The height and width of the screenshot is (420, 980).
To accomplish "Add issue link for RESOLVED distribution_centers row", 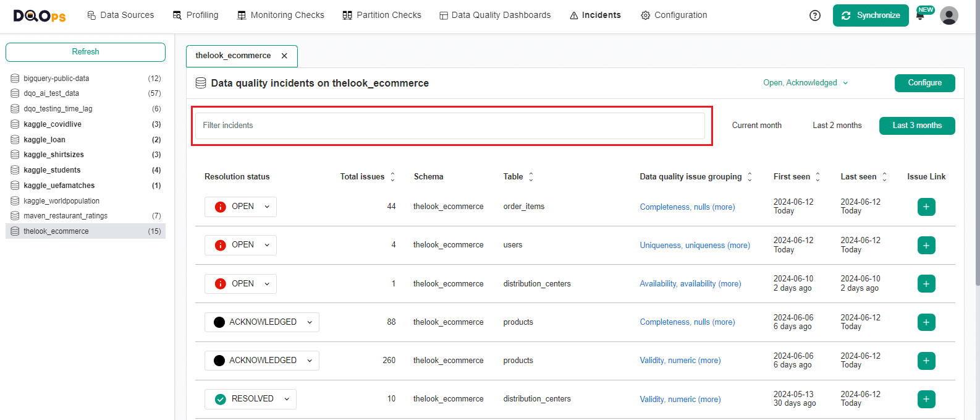I will pyautogui.click(x=926, y=399).
